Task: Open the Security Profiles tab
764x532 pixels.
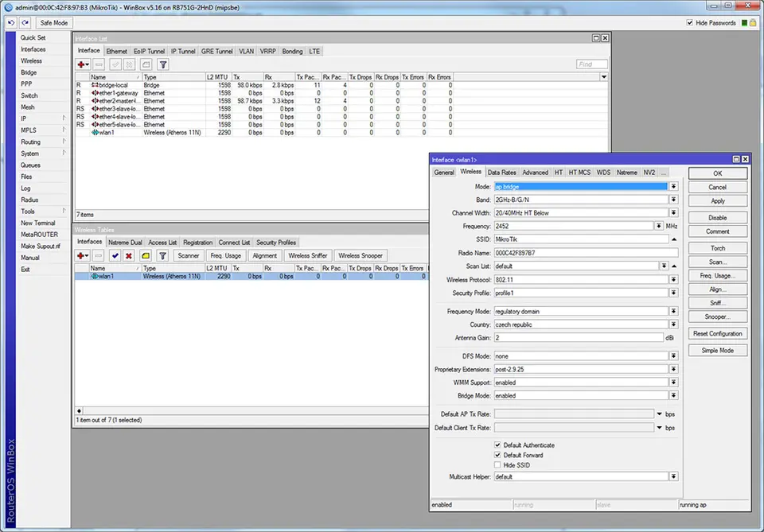Action: click(276, 243)
